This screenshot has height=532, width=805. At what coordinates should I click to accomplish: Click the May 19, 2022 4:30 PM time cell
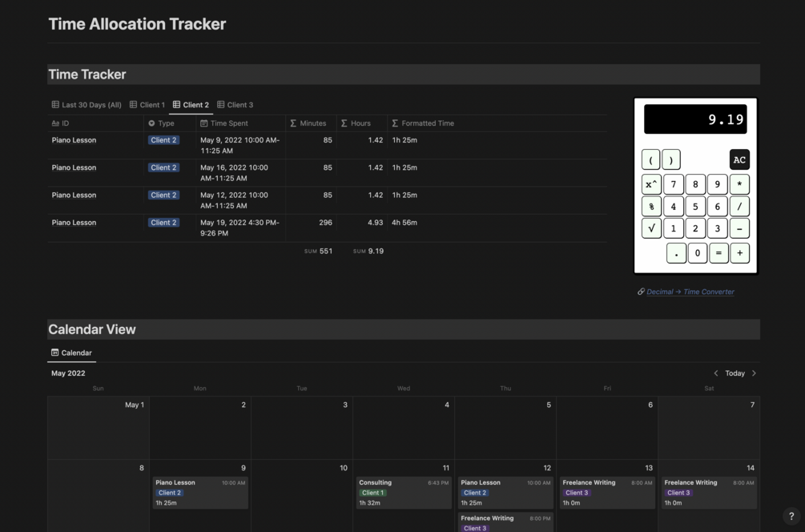[239, 228]
